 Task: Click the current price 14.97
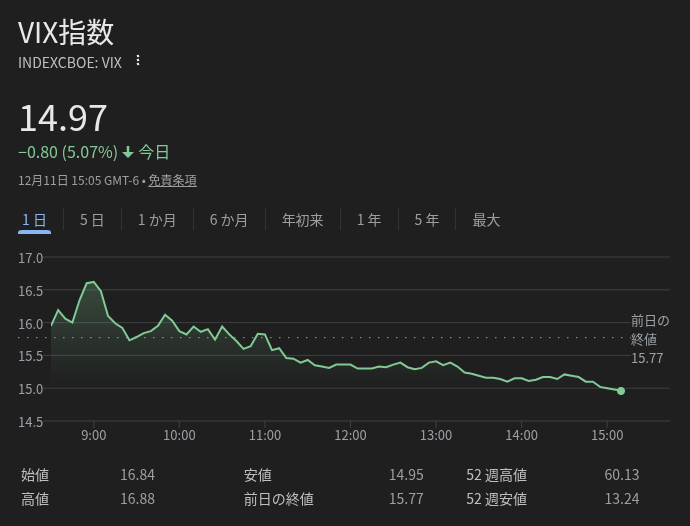coord(63,118)
